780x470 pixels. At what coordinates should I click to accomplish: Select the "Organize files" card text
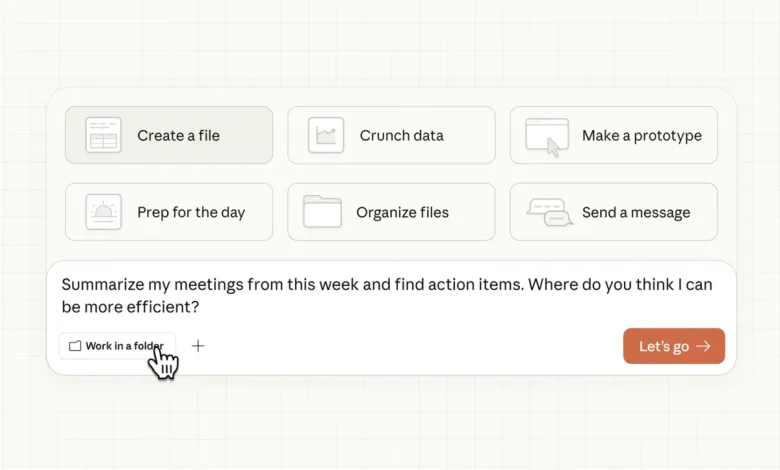point(402,212)
